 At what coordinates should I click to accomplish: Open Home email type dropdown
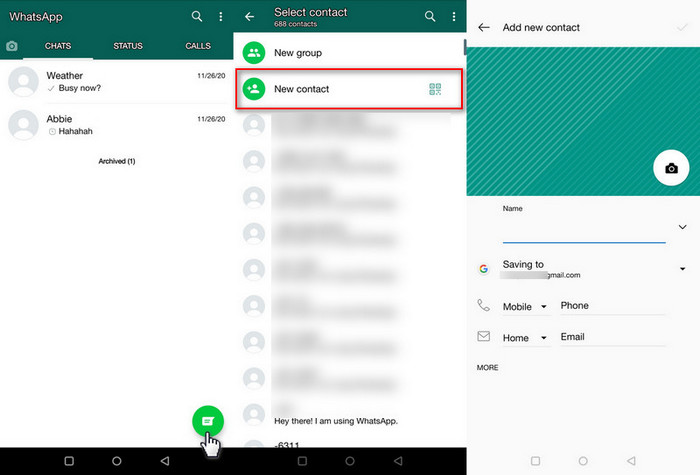tap(525, 338)
